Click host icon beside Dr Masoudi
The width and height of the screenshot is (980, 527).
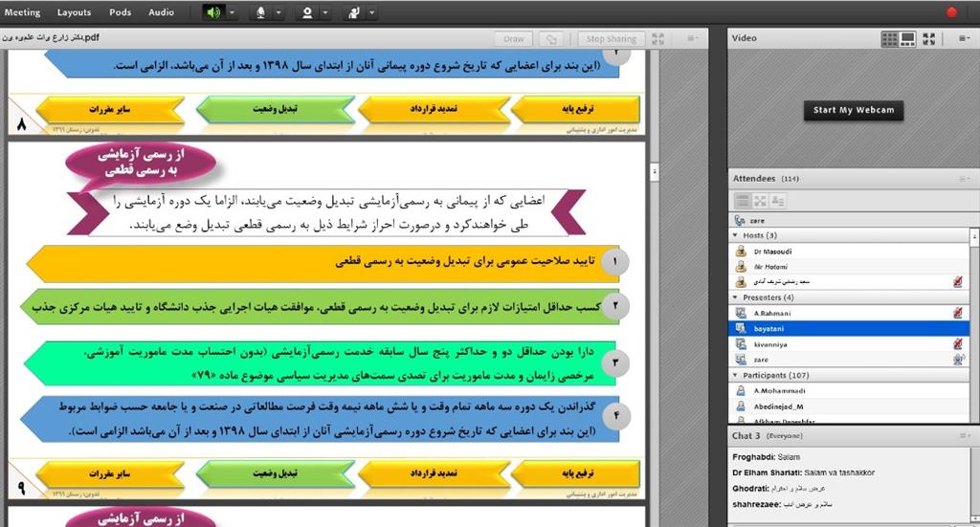coord(742,251)
